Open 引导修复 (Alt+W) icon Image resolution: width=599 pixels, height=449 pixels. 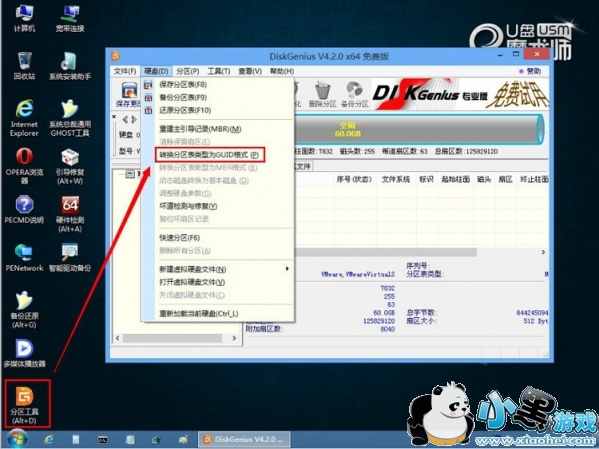70,166
